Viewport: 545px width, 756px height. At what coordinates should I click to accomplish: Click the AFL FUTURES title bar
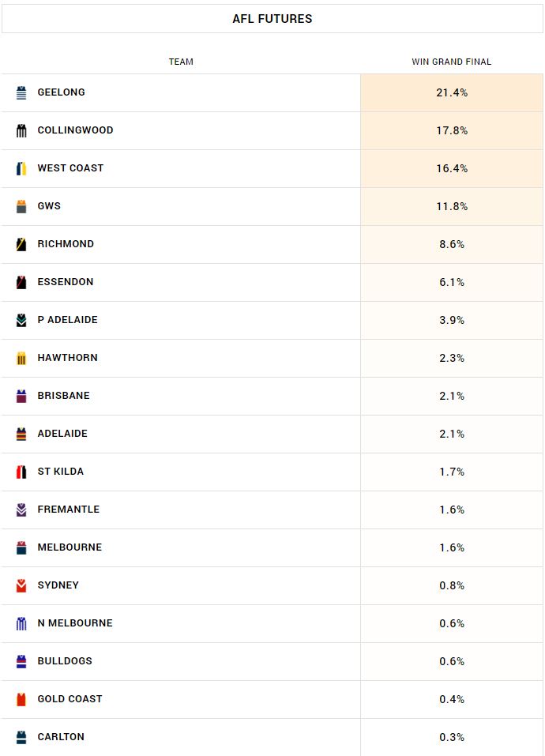coord(272,19)
